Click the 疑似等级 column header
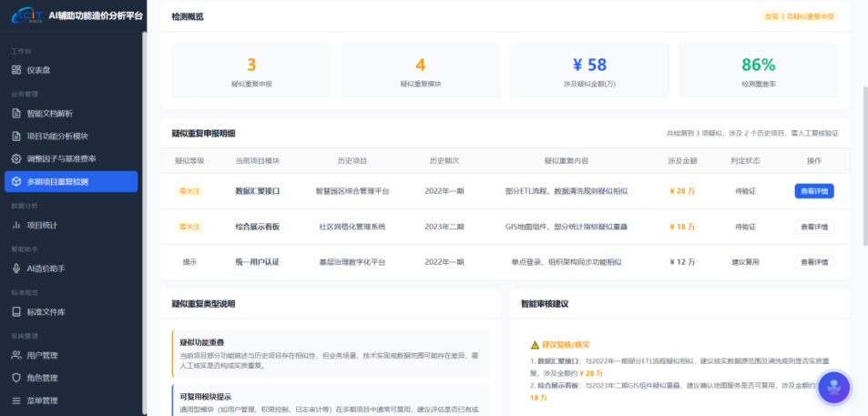This screenshot has width=868, height=416. [x=189, y=161]
